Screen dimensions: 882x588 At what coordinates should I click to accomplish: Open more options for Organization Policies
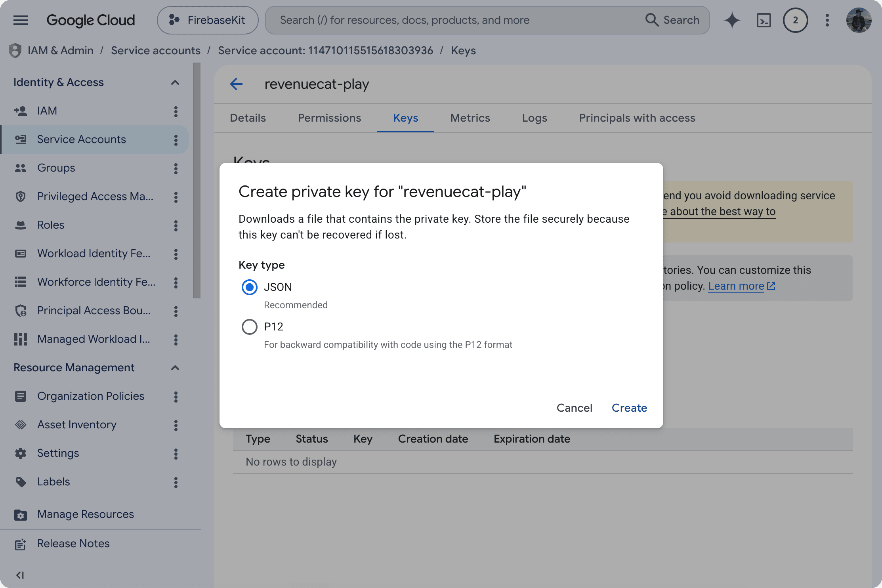(176, 397)
